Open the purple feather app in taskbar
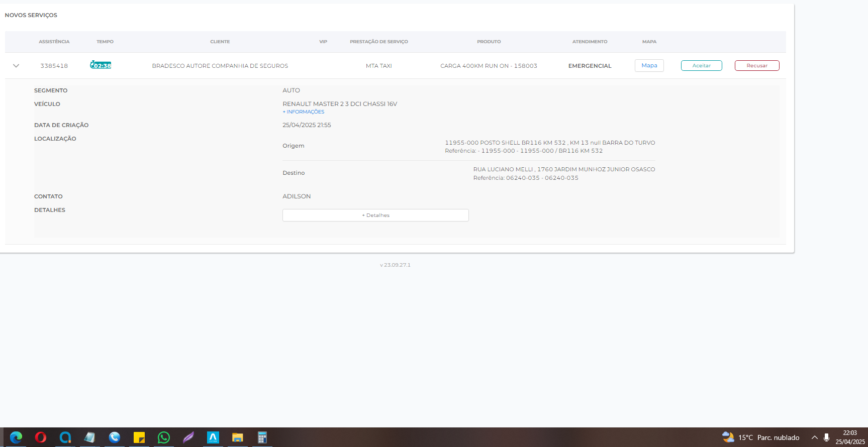868x447 pixels. (188, 437)
